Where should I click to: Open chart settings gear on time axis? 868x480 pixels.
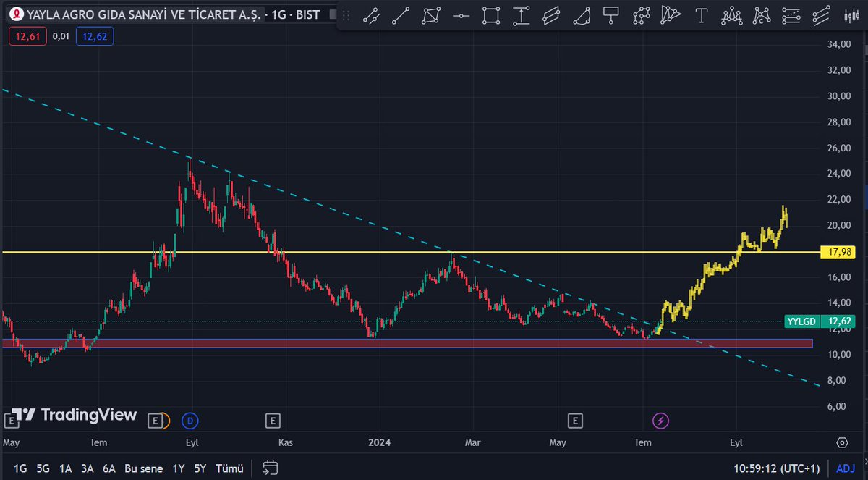coord(842,442)
